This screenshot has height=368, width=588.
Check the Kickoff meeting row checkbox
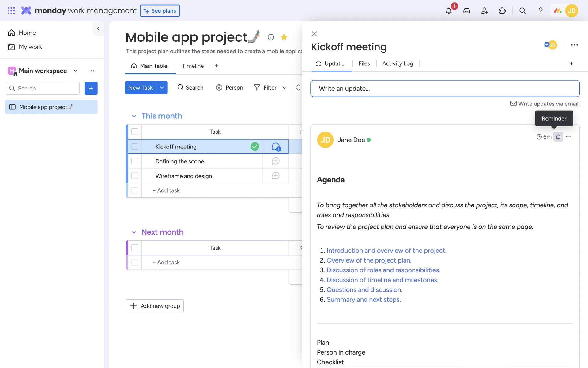135,147
